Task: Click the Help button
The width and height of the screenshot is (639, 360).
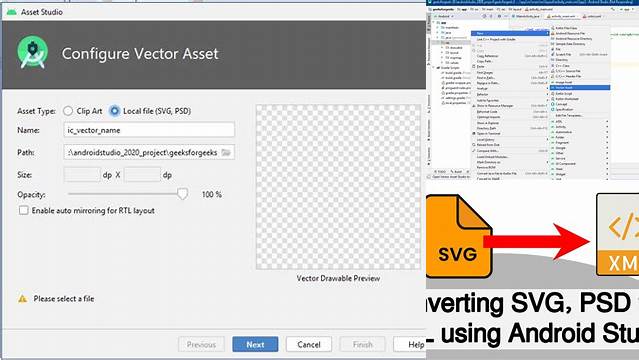Action: tap(411, 345)
